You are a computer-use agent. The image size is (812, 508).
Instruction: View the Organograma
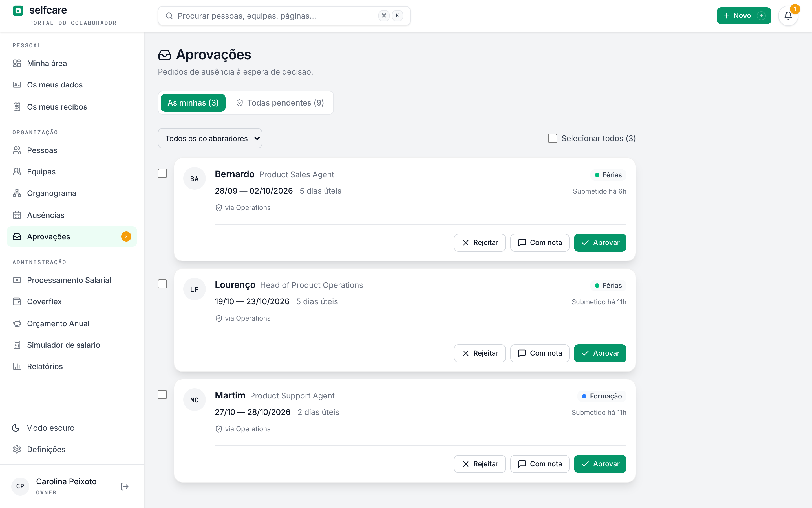72,193
